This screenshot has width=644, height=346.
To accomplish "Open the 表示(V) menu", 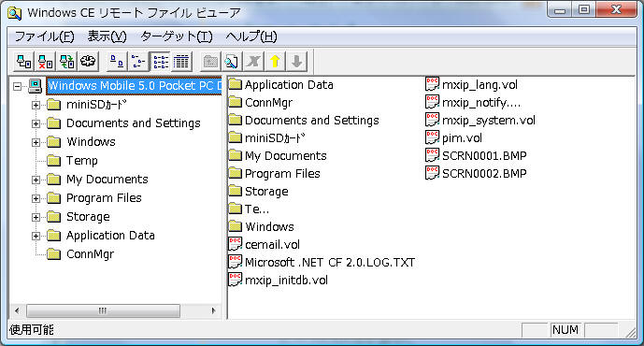I will [107, 36].
